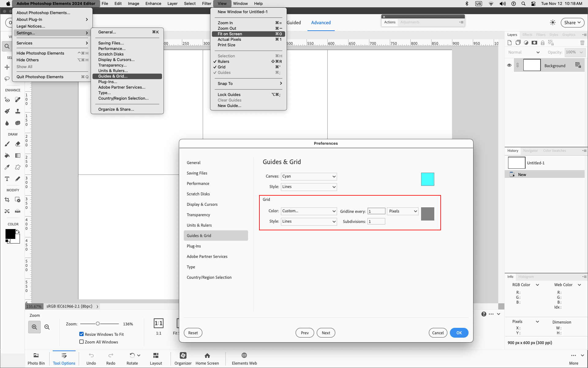Create a new layer in Layers panel
Viewport: 588px width, 368px height.
click(510, 43)
